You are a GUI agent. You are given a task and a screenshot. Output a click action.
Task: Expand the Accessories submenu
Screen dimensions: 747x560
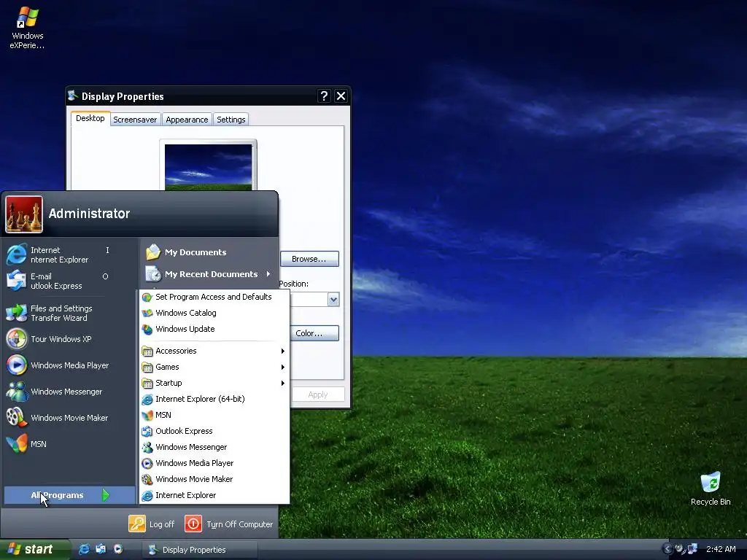214,351
